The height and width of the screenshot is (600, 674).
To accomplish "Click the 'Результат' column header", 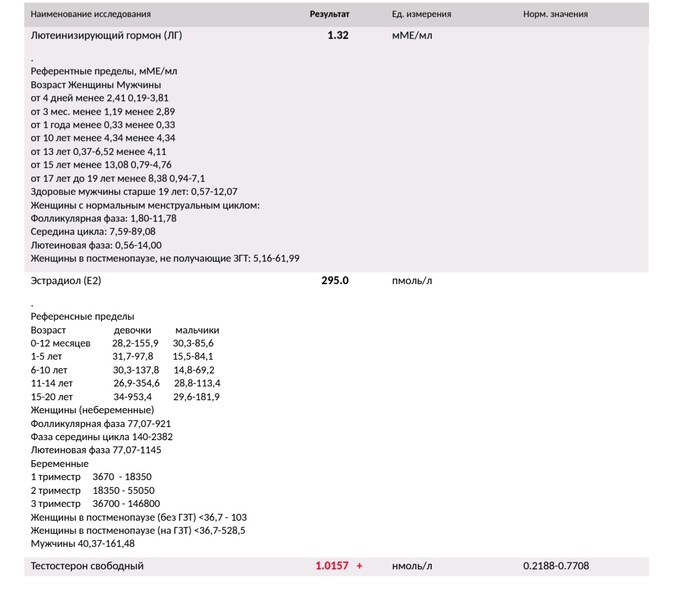I will (x=329, y=14).
